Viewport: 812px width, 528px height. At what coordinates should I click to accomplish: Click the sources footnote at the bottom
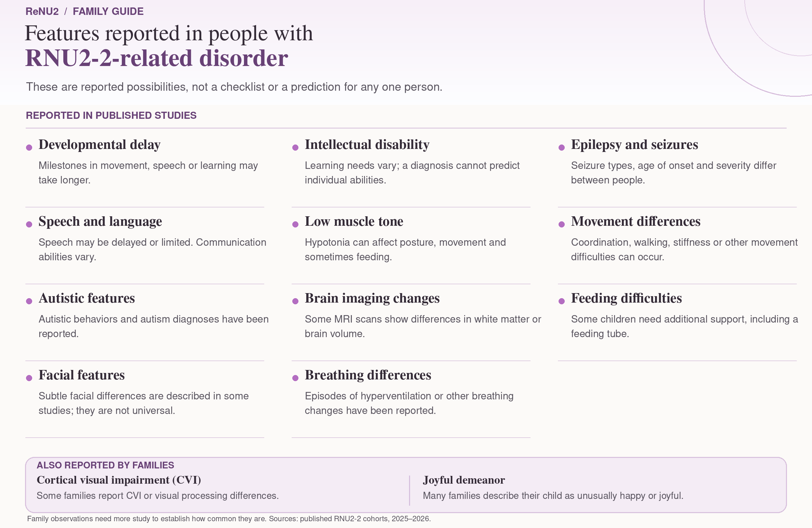(x=229, y=519)
